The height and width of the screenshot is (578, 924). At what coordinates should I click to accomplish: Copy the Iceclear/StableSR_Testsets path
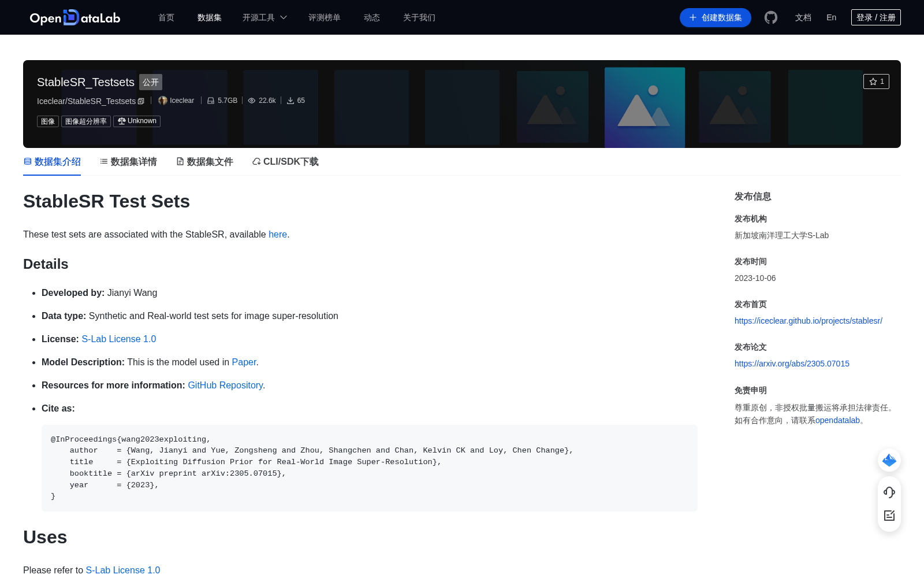click(x=141, y=101)
